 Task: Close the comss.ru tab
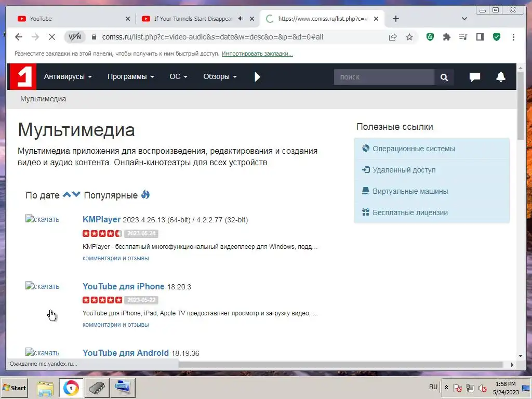376,19
